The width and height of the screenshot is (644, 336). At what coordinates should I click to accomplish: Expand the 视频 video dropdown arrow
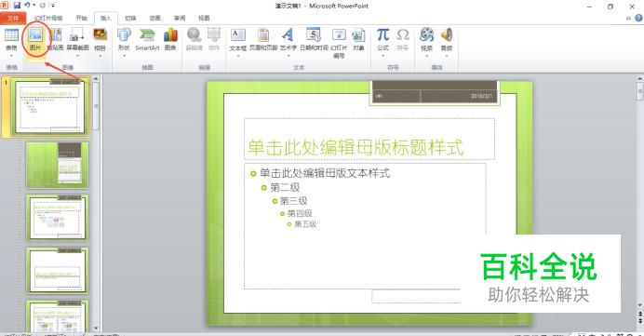(427, 56)
